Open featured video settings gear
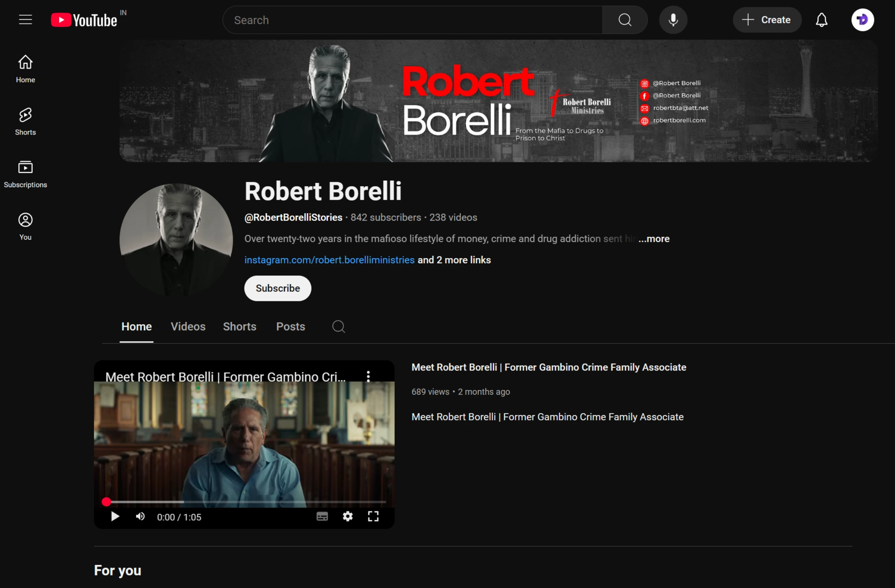 click(x=348, y=516)
